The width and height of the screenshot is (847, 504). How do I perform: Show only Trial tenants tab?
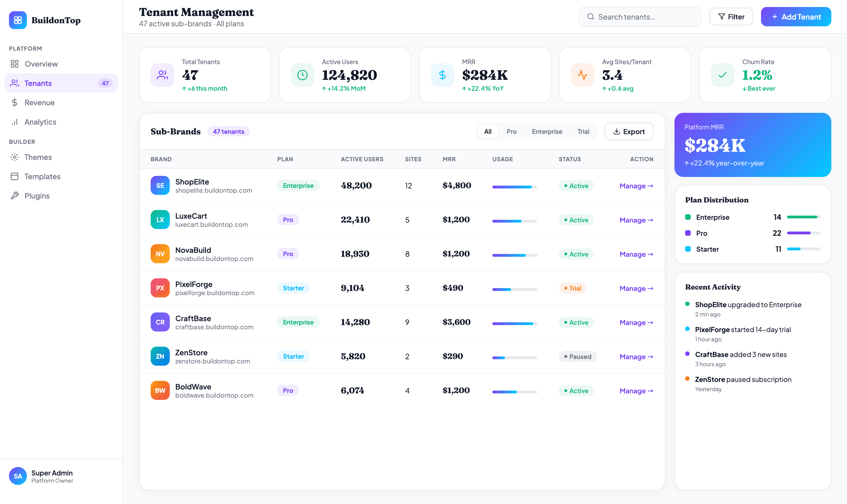coord(583,131)
